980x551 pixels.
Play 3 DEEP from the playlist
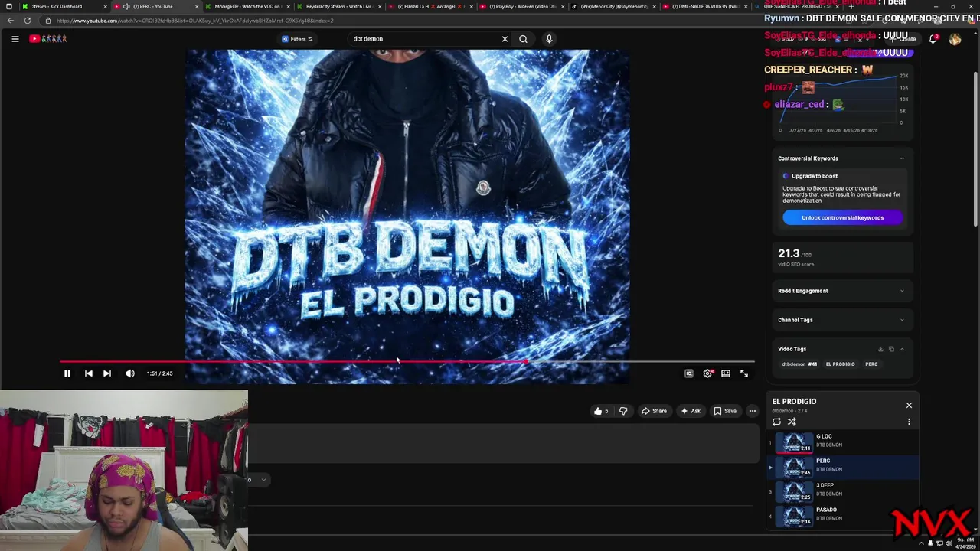(x=842, y=491)
